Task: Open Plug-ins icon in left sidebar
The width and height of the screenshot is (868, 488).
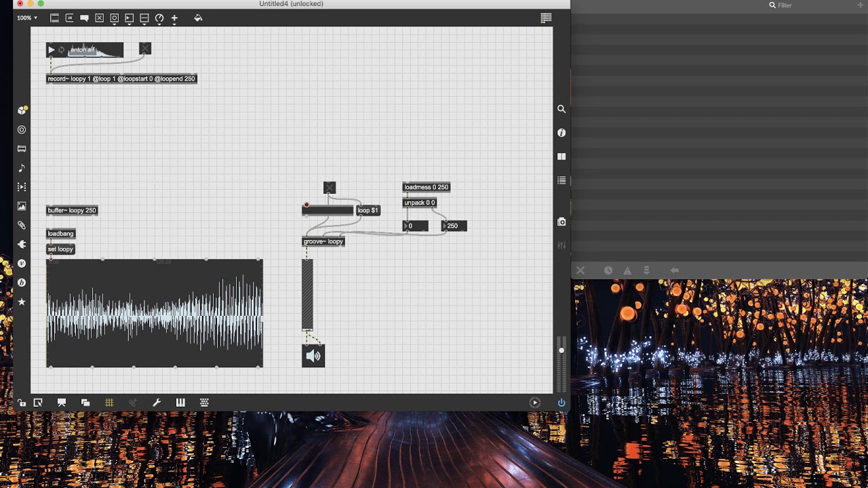Action: coord(22,244)
